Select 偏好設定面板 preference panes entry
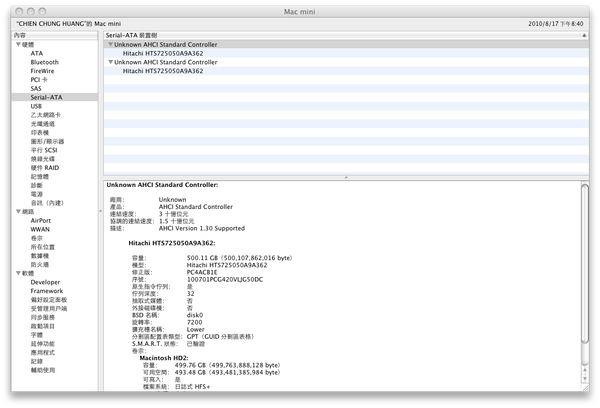 click(49, 300)
